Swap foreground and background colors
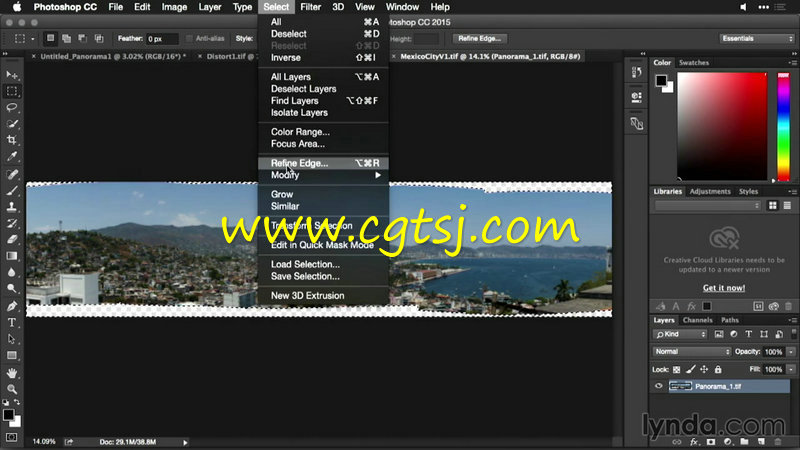 pyautogui.click(x=17, y=403)
